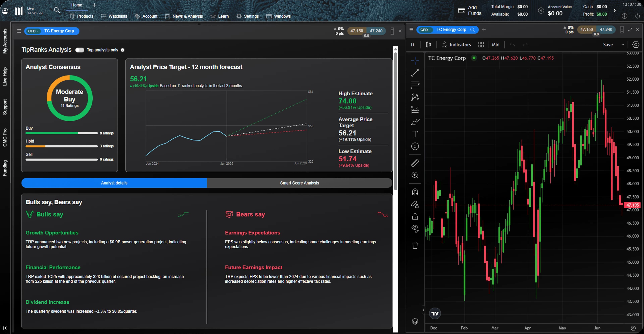
Task: Change candlestick chart style icon
Action: coord(428,45)
